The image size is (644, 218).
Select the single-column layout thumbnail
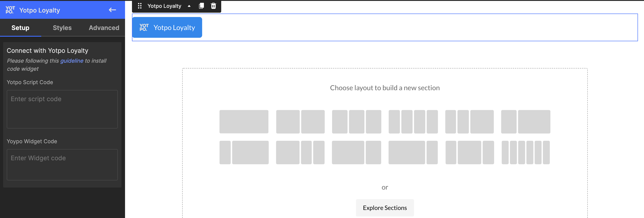tap(244, 122)
